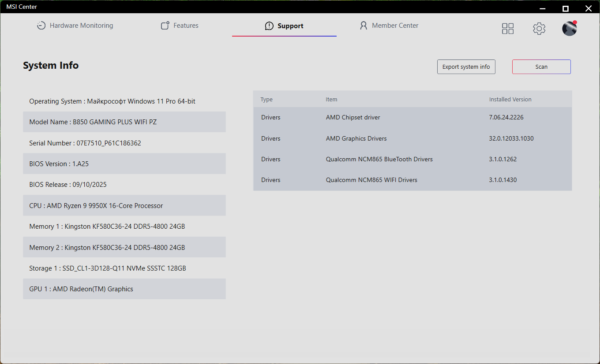
Task: Click the Installed Version column header
Action: [x=510, y=100]
